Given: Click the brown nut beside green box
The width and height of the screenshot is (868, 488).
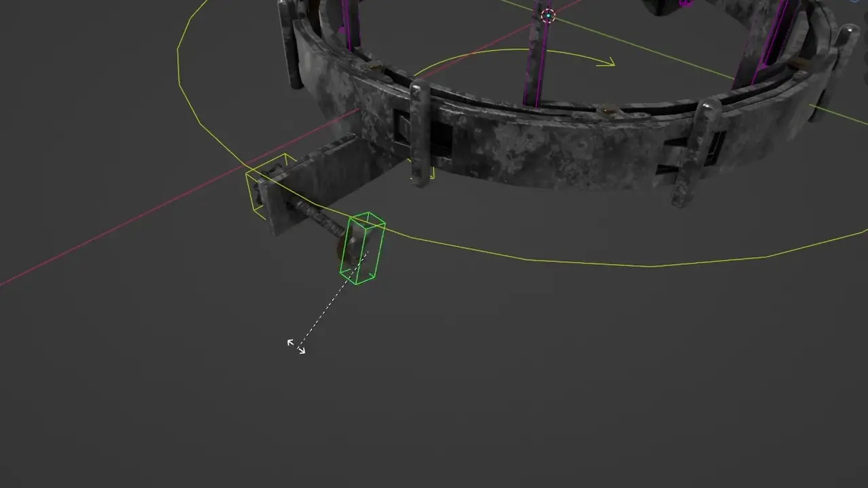Looking at the screenshot, I should click(341, 249).
